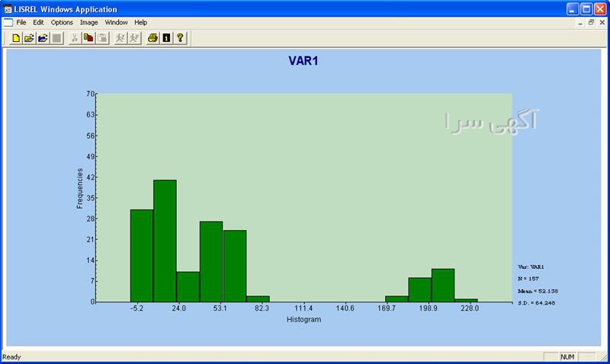Click the greyed-out Save icon
Screen dimensions: 610x364
point(56,38)
